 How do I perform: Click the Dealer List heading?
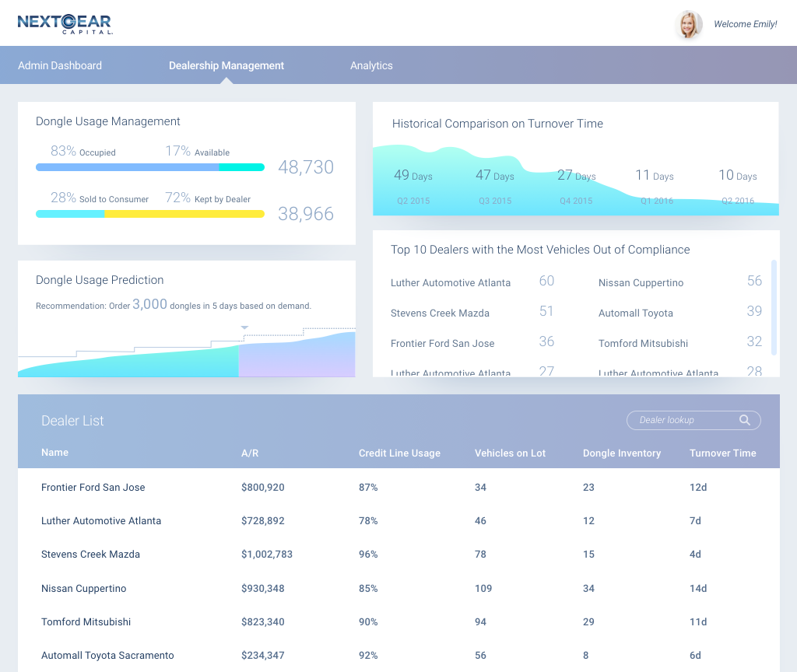tap(72, 421)
